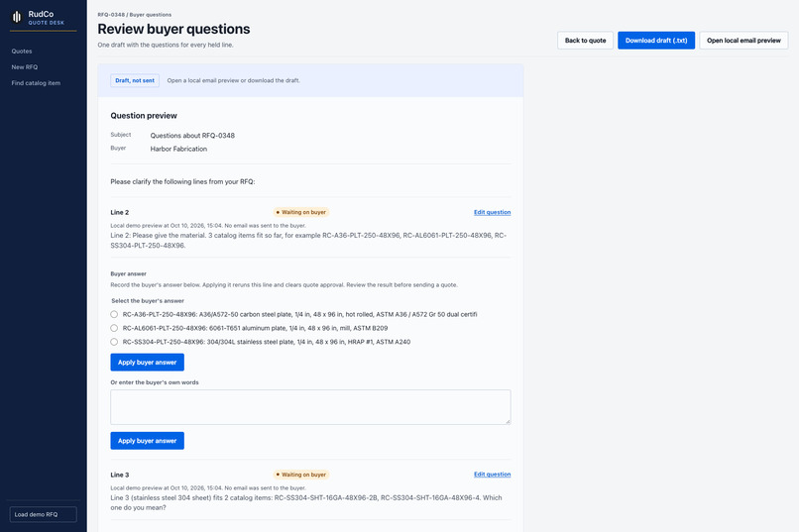Click the Draft, not sent badge
This screenshot has height=532, width=799.
pyautogui.click(x=135, y=80)
